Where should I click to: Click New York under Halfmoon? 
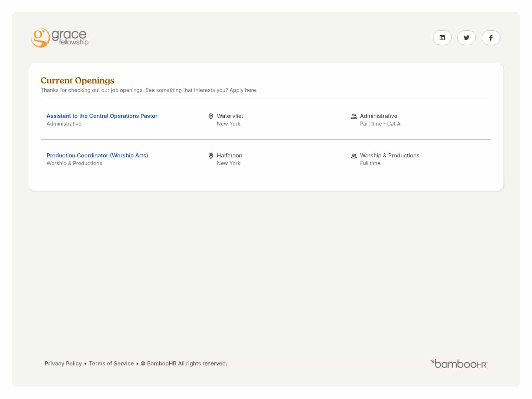point(228,163)
